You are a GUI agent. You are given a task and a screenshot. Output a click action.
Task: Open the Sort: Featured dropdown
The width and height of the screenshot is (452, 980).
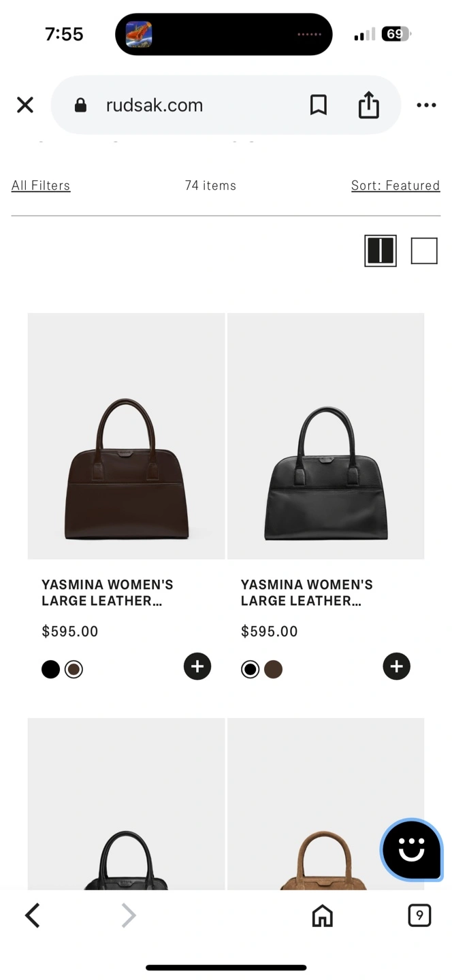(x=395, y=185)
